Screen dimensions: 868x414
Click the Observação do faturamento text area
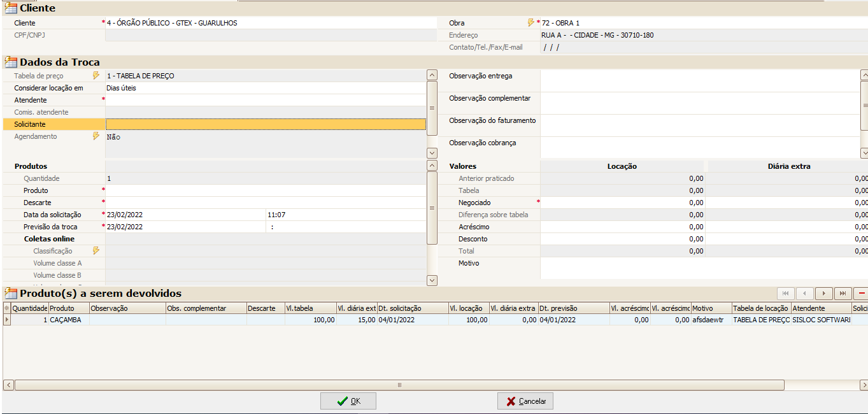pos(700,125)
